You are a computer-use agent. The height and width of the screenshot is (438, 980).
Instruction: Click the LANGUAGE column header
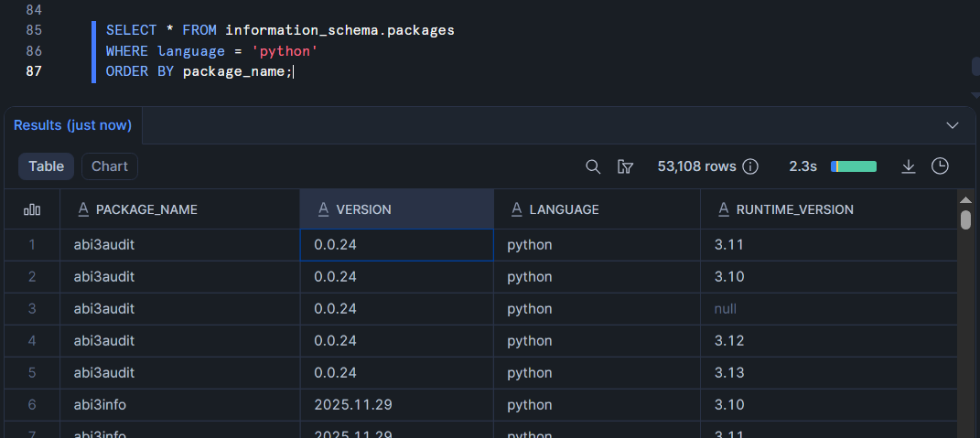(x=564, y=209)
